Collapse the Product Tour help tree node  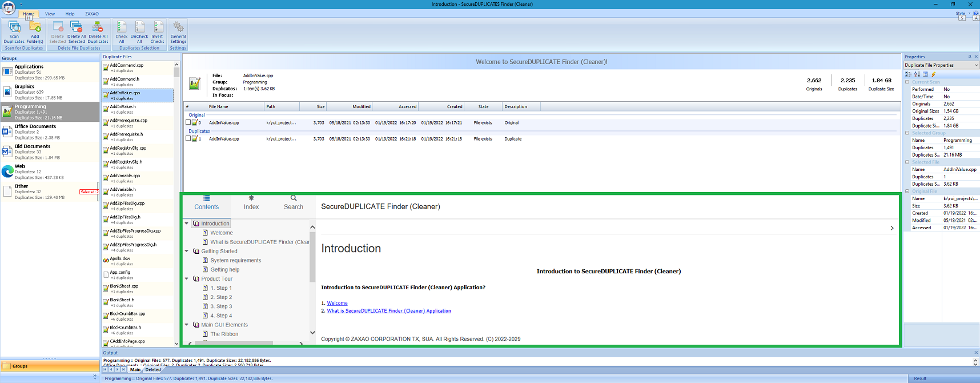[x=187, y=279]
